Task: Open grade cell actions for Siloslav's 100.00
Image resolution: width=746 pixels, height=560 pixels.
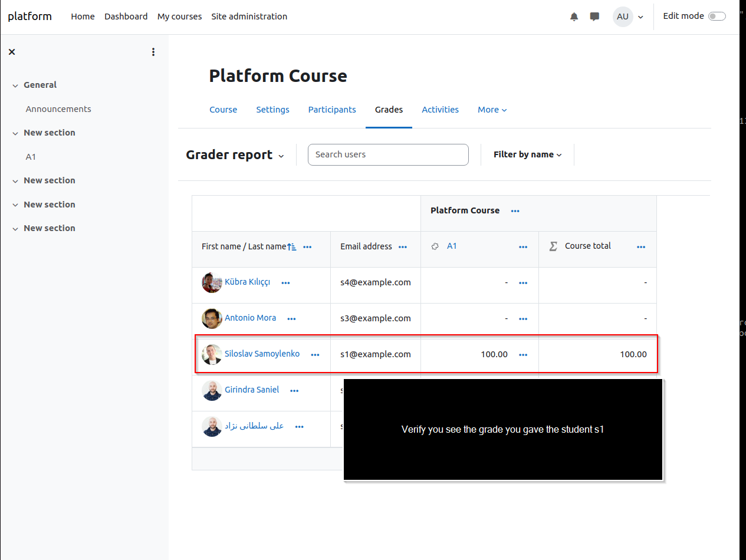Action: click(x=523, y=355)
